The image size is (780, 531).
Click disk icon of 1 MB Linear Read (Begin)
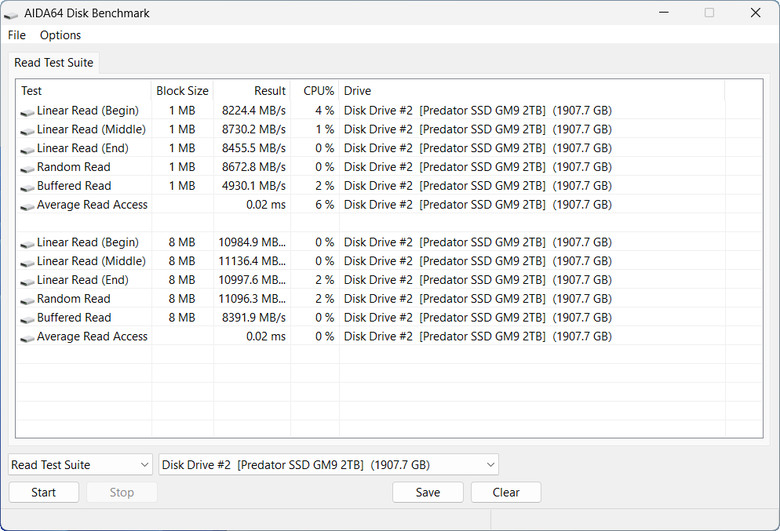coord(27,112)
